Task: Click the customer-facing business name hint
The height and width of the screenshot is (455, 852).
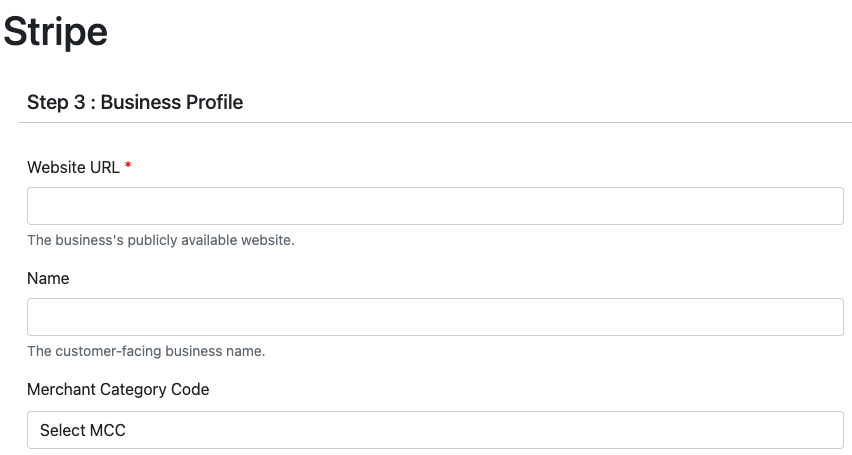Action: coord(146,351)
